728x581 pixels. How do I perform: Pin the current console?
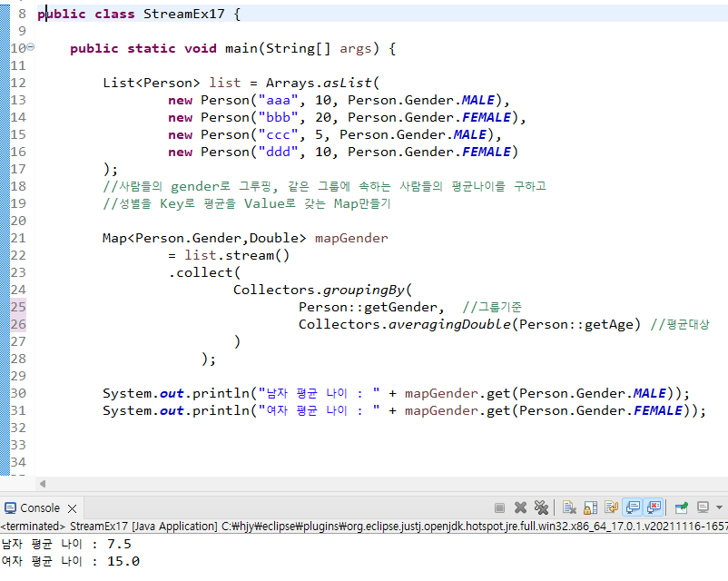click(682, 507)
